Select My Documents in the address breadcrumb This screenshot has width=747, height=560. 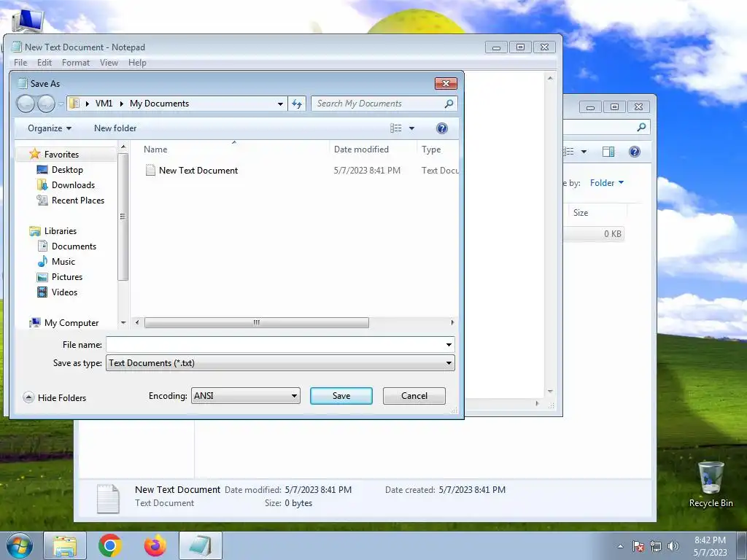point(159,104)
